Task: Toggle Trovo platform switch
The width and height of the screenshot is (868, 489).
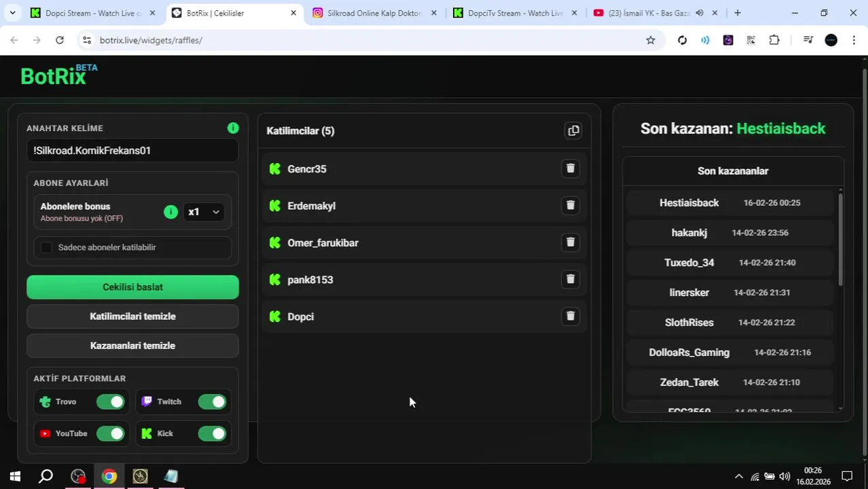Action: tap(110, 402)
